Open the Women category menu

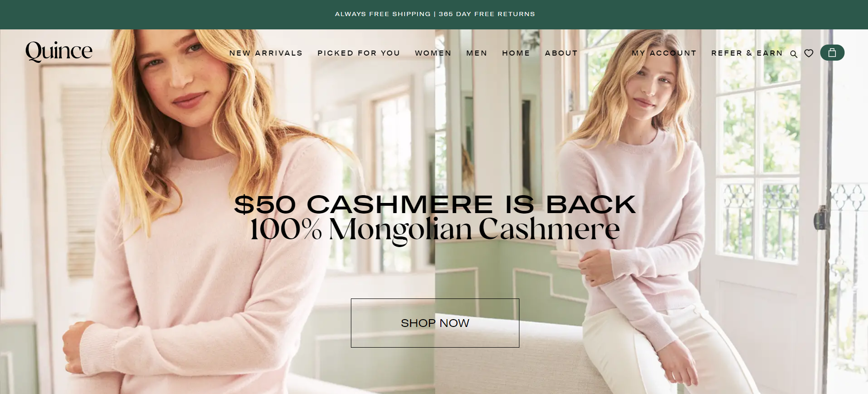(433, 53)
